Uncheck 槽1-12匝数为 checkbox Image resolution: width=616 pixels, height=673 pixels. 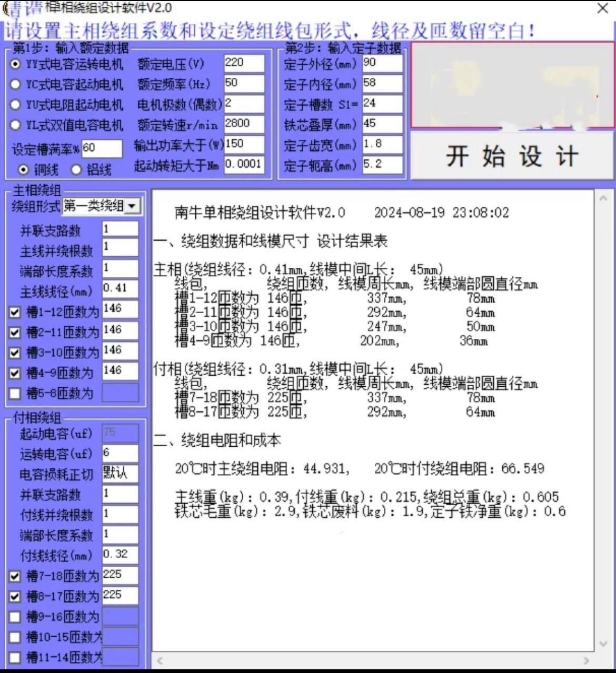coord(15,313)
